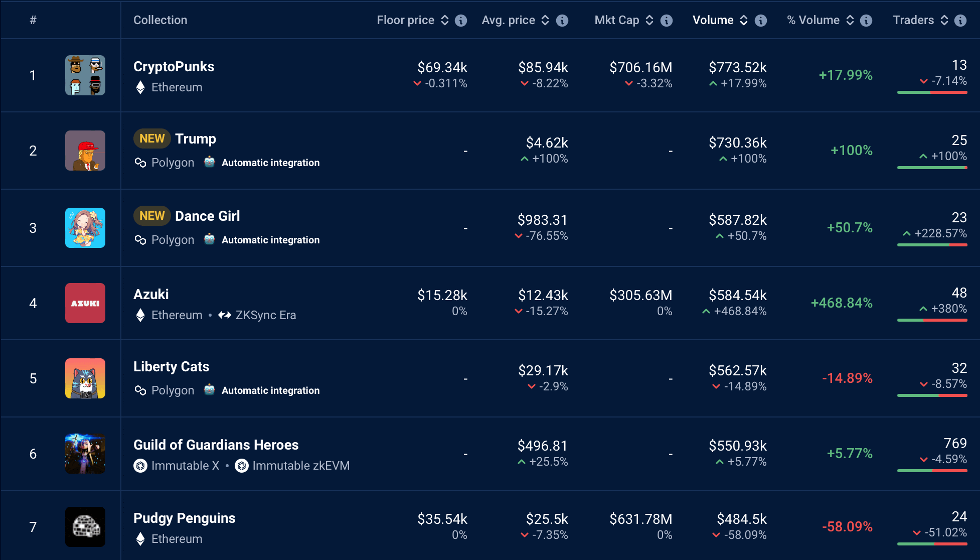Open Dance Girl collection thumbnail
Viewport: 980px width, 560px height.
(x=85, y=228)
